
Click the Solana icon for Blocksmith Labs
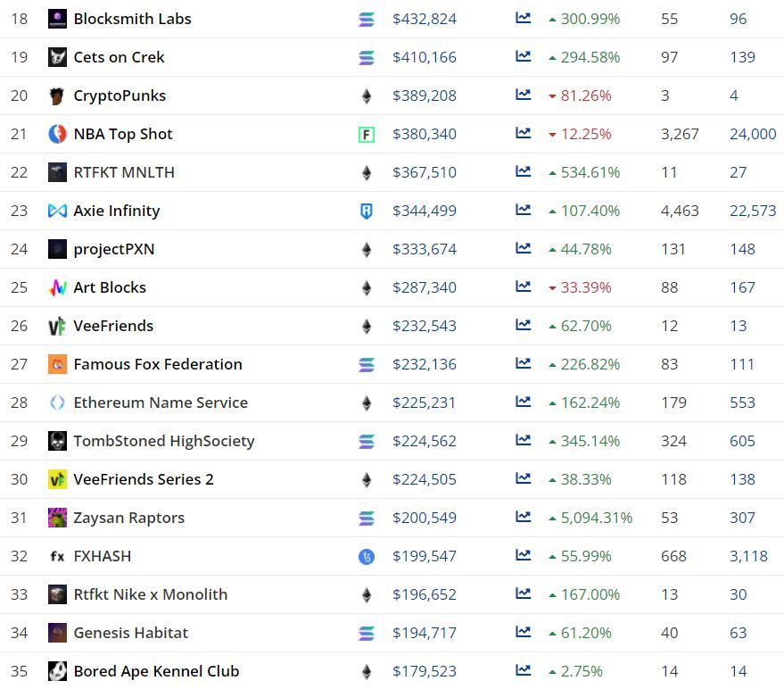367,20
